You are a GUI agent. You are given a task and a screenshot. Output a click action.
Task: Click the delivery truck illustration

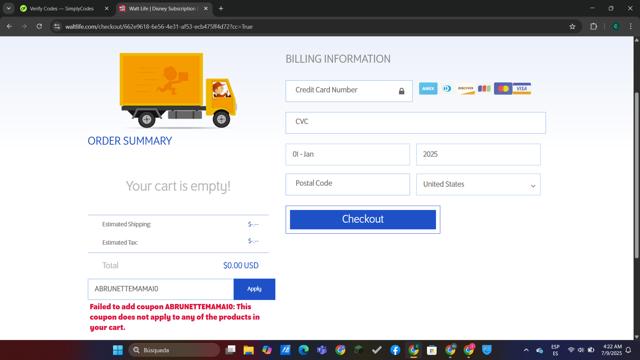coord(178,90)
